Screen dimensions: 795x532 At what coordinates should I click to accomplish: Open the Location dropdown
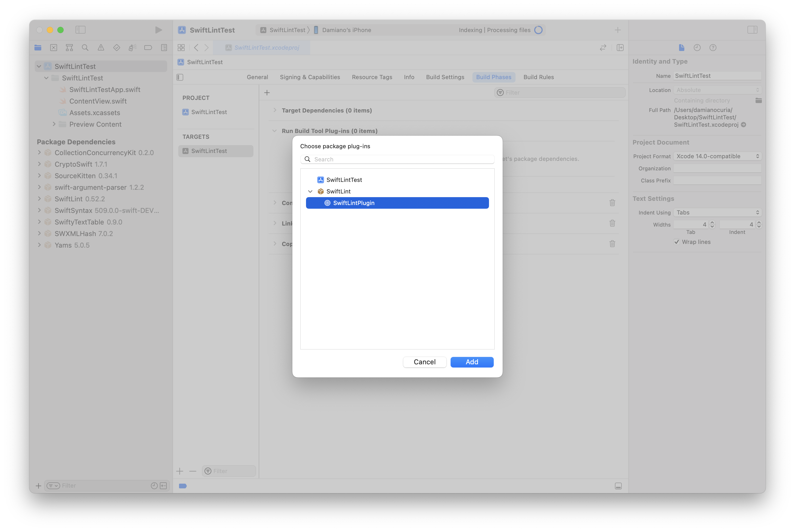[x=718, y=90]
